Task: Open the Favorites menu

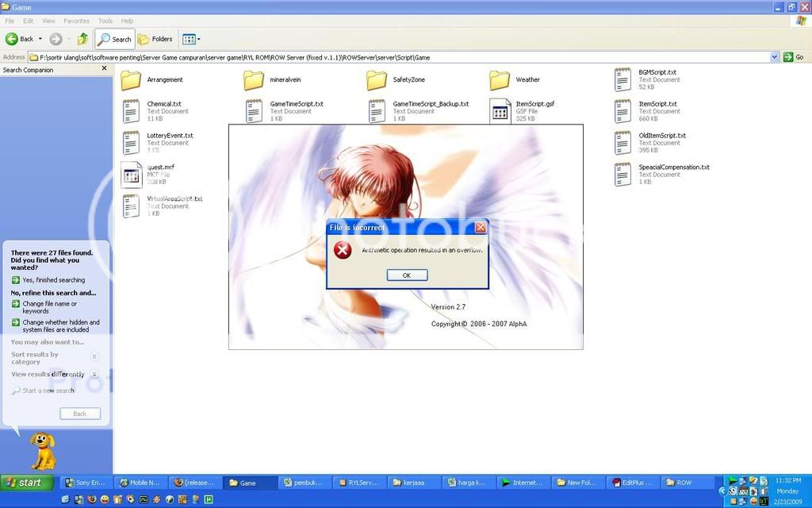Action: coord(76,21)
